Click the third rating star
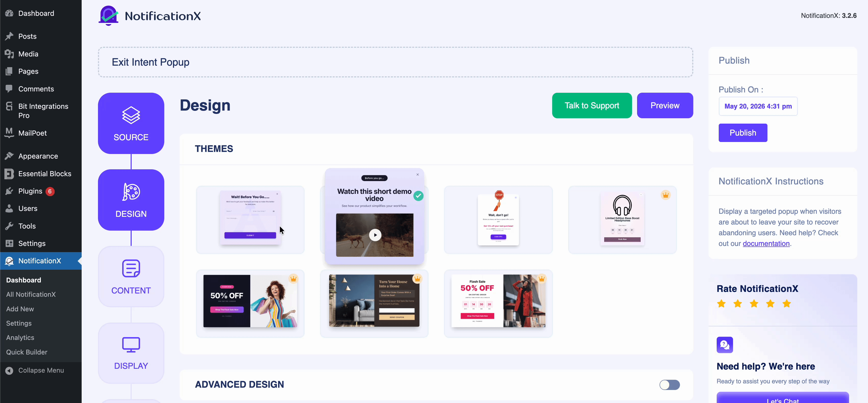Image resolution: width=868 pixels, height=403 pixels. 754,303
